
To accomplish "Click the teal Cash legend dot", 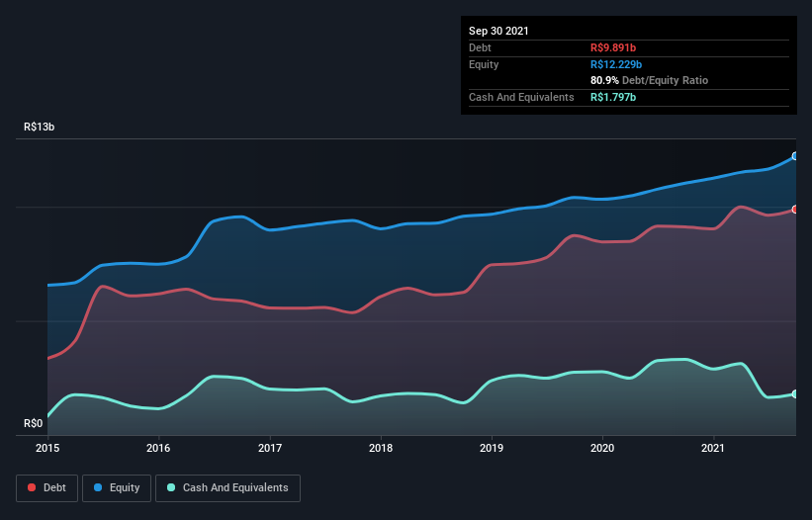I will [171, 487].
